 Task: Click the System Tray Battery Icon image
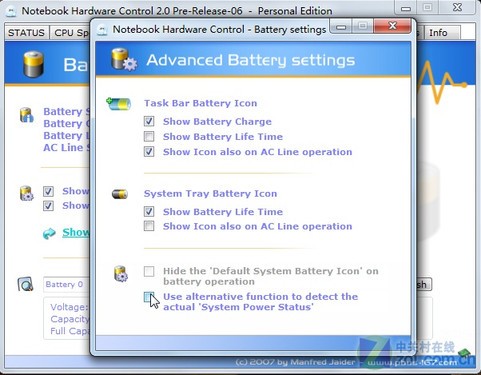pos(120,194)
